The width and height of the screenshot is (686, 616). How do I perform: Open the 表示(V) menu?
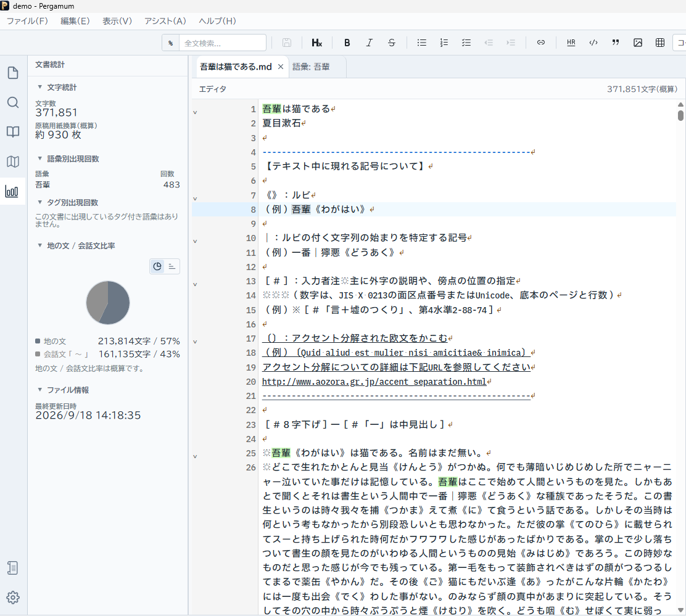coord(117,21)
